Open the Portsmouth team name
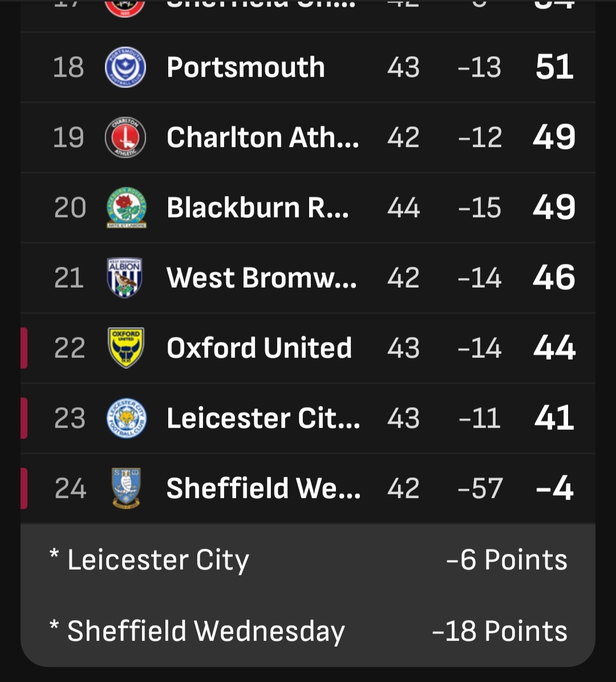 click(x=245, y=67)
